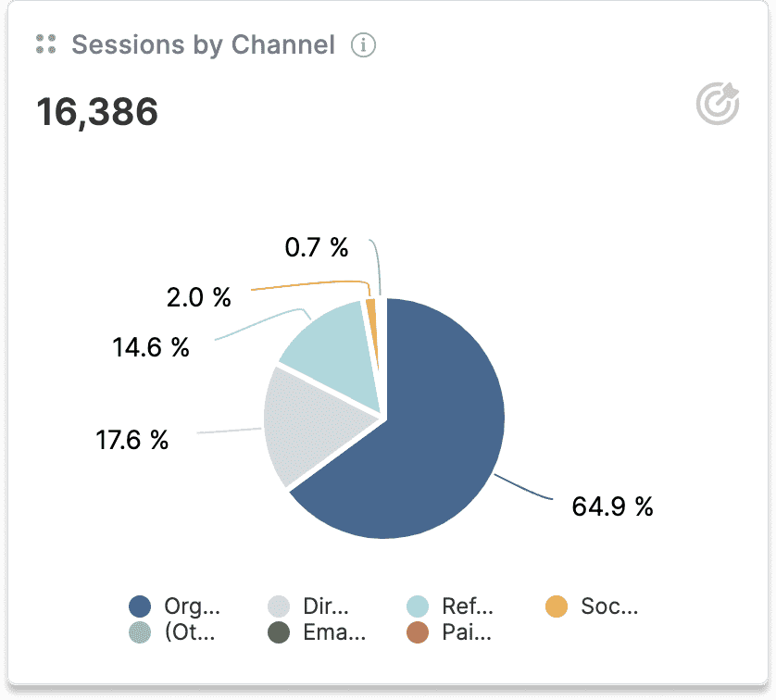The image size is (776, 700).
Task: Click the goal target icon
Action: coord(718,104)
